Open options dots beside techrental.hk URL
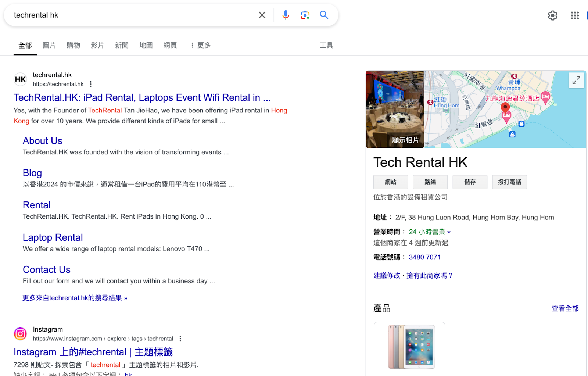The image size is (588, 376). point(90,84)
